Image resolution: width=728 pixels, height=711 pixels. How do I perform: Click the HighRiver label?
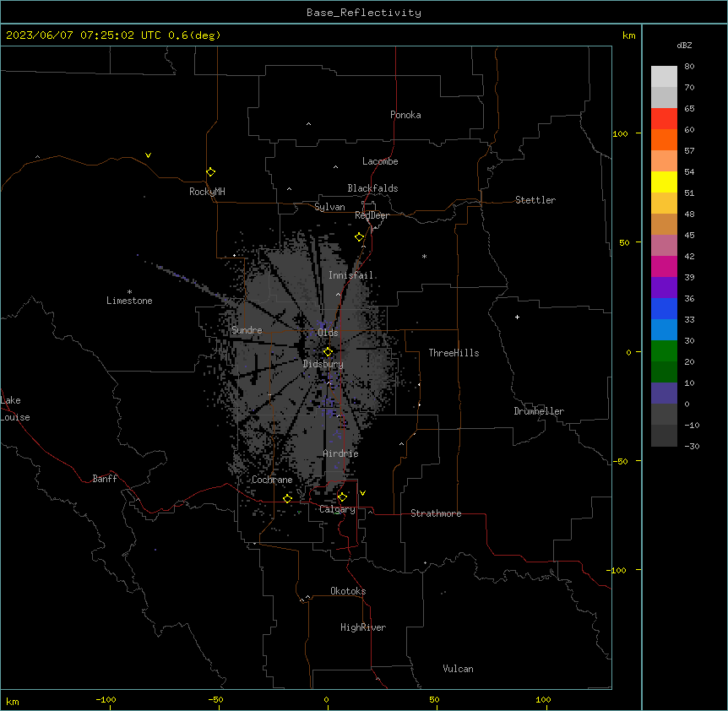pos(363,627)
